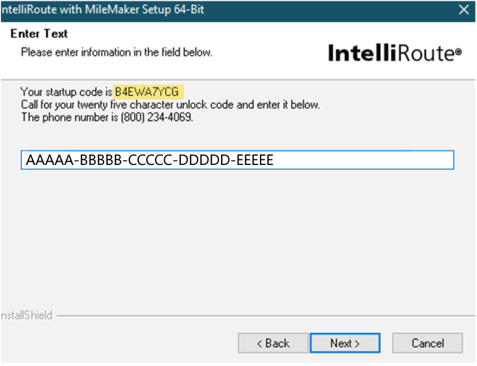Viewport: 477px width, 366px height.
Task: Click the empty gray area below the code field
Action: pos(237,240)
